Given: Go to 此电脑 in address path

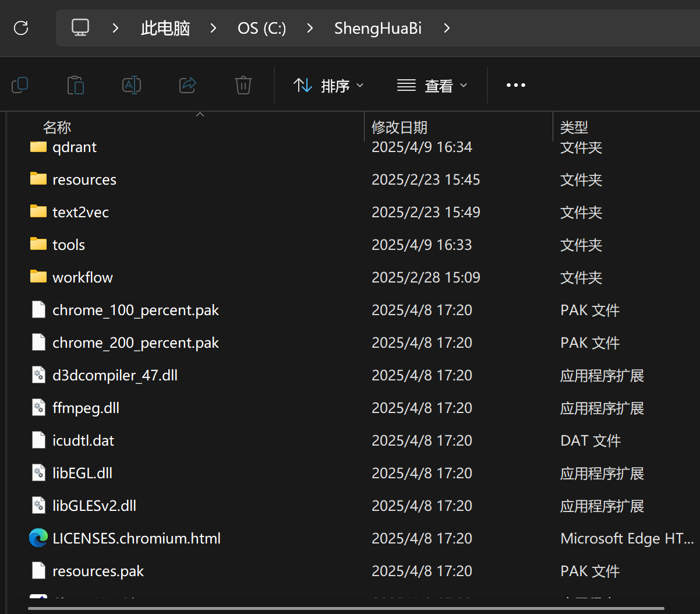Looking at the screenshot, I should click(x=165, y=28).
